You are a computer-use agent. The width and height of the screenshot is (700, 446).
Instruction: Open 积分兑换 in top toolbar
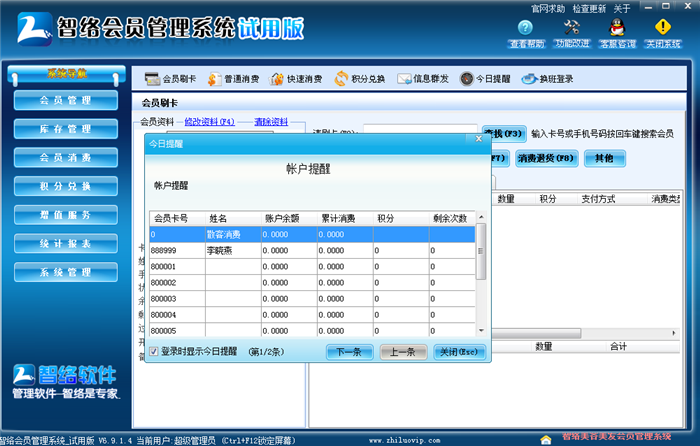click(360, 79)
